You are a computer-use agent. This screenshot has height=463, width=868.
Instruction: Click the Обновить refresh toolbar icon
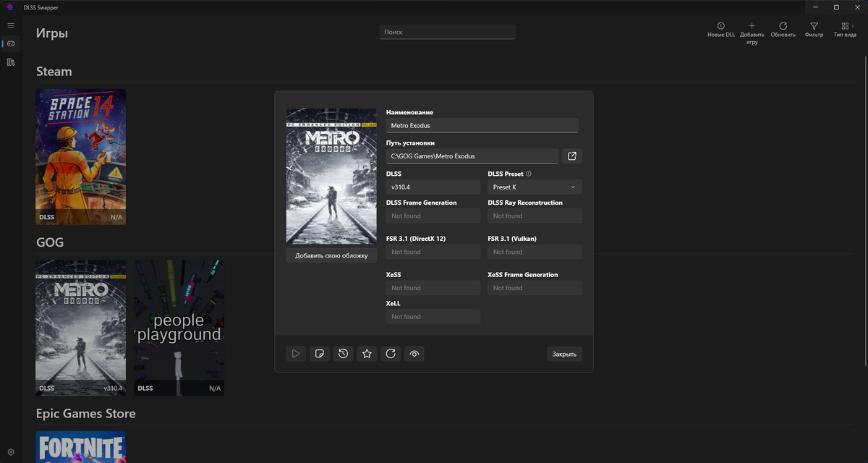(783, 30)
